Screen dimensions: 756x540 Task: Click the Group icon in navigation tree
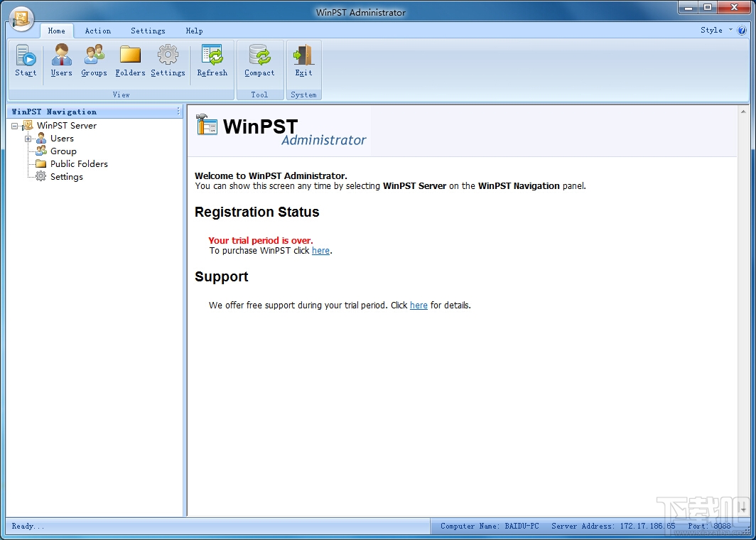tap(41, 151)
